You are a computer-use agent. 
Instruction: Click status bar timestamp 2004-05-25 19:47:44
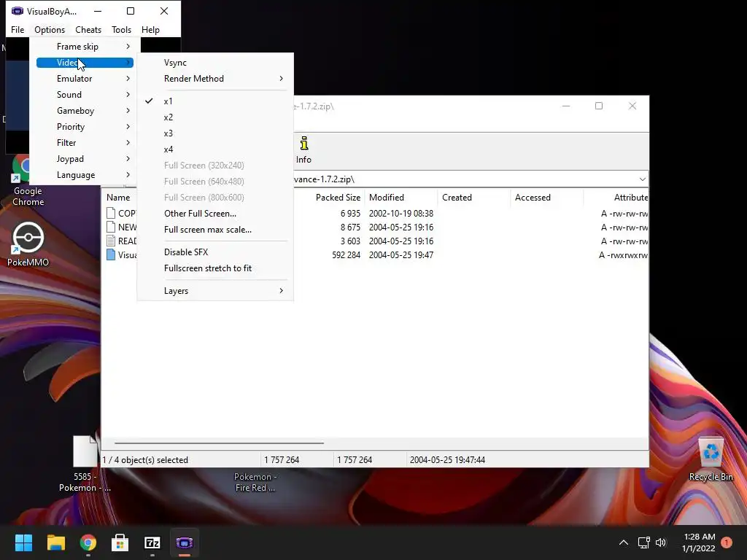(x=447, y=460)
